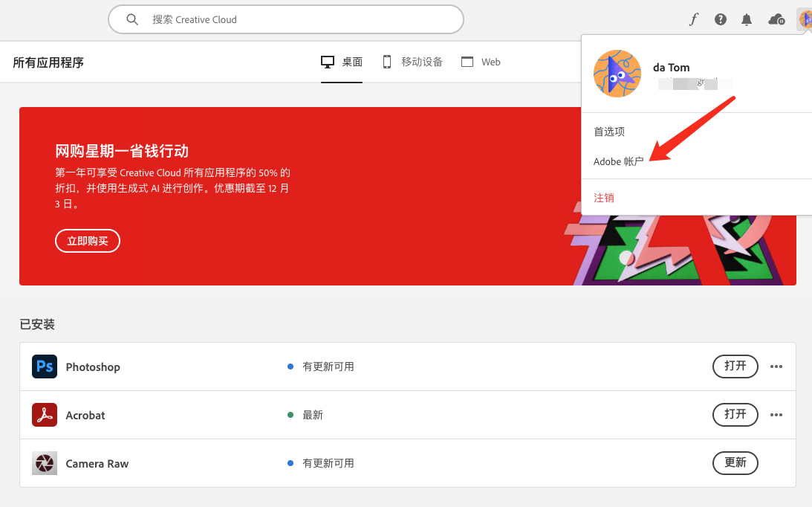Choose 注销 to sign out
The width and height of the screenshot is (812, 507).
coord(604,198)
